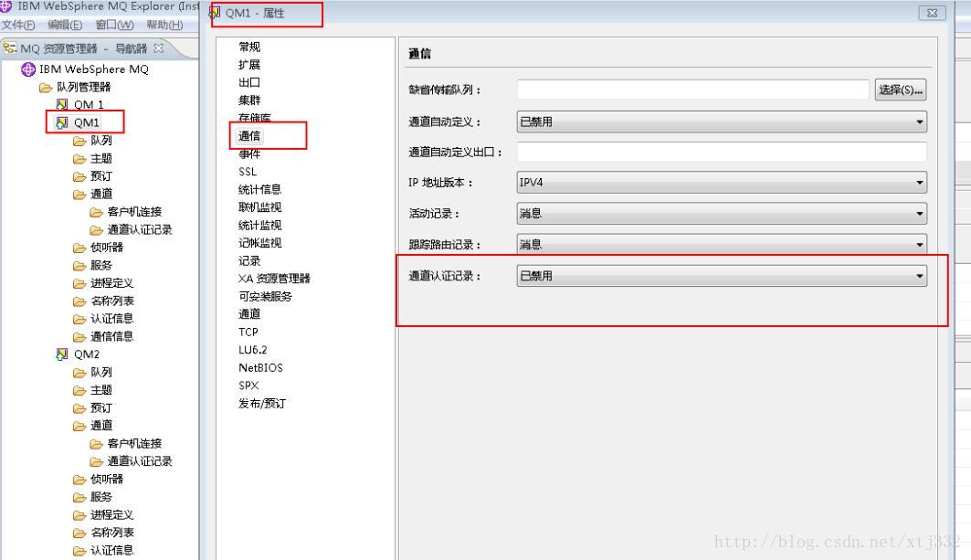The width and height of the screenshot is (971, 560).
Task: Click the MQ Explorer title bar app icon
Action: point(5,6)
